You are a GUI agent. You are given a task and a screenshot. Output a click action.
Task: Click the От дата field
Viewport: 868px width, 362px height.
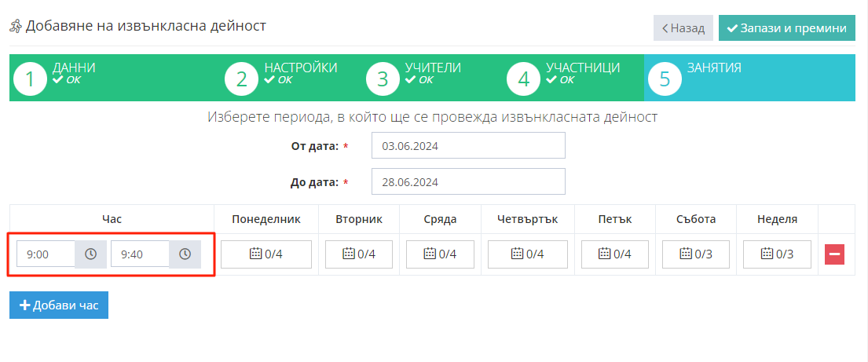point(467,145)
